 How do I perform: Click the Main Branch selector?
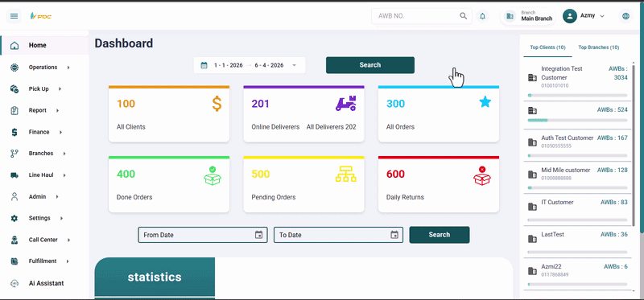[528, 16]
